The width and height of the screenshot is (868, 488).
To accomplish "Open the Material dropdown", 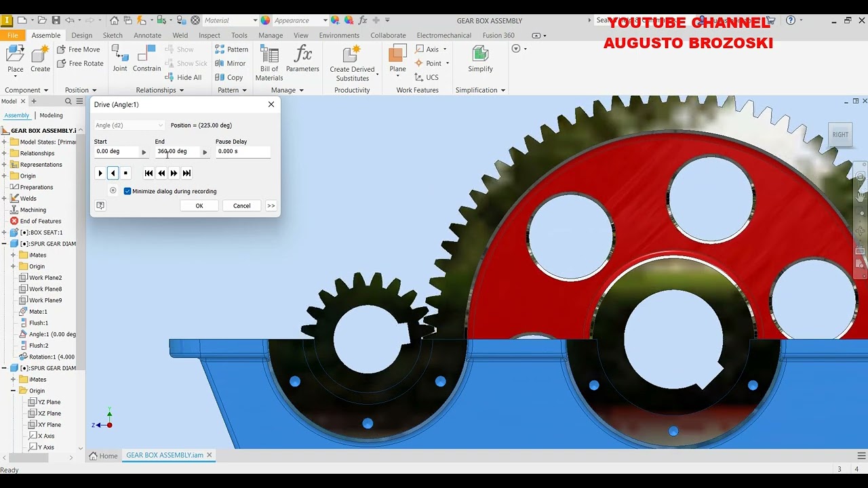I will (x=230, y=20).
